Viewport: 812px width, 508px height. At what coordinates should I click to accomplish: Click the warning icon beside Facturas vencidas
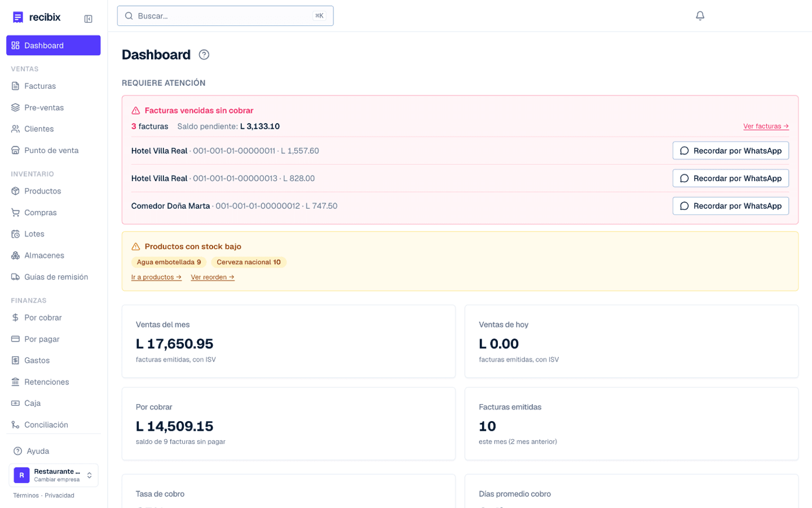[x=135, y=111]
